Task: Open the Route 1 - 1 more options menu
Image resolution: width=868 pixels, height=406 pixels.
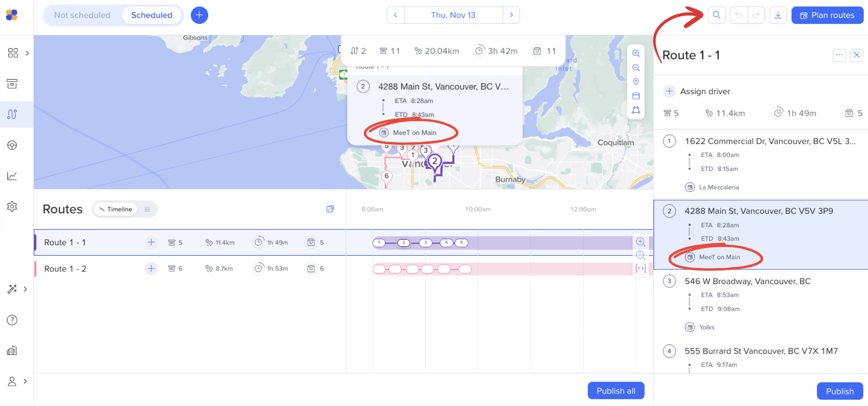Action: pyautogui.click(x=839, y=55)
